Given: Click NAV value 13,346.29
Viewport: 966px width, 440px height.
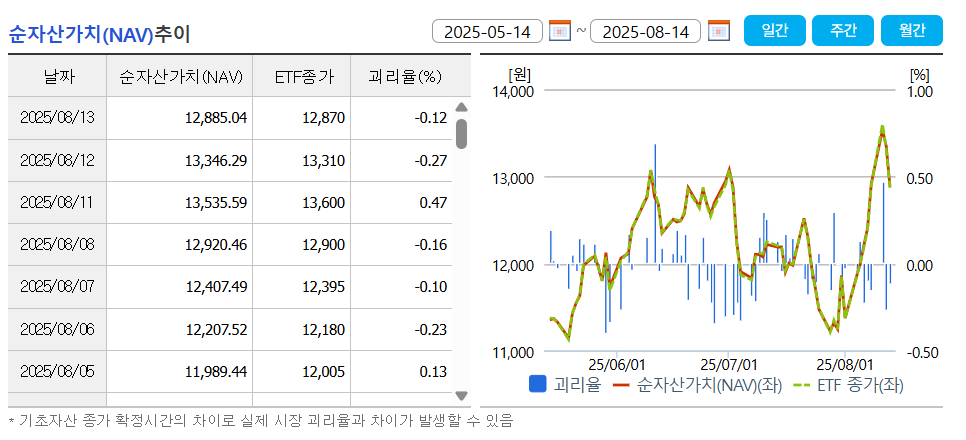Looking at the screenshot, I should pos(216,161).
